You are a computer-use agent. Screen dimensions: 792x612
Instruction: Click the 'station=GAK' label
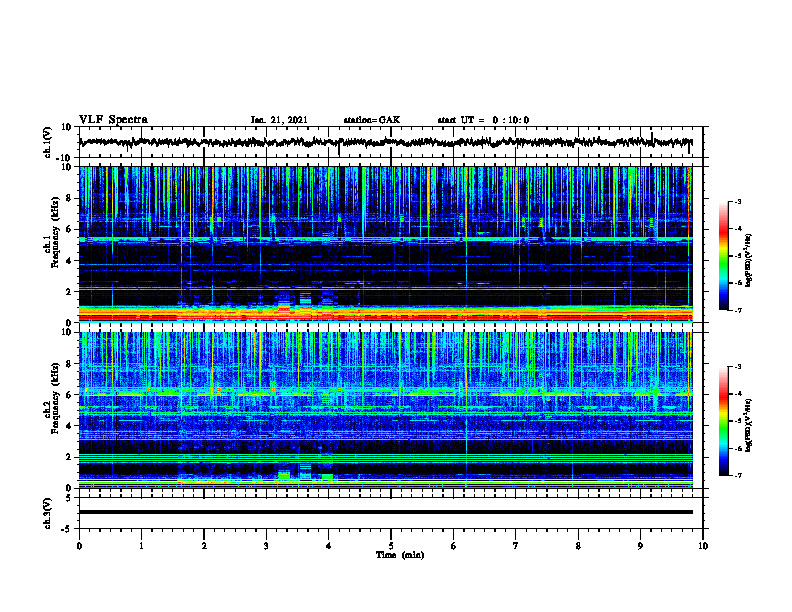[x=372, y=120]
